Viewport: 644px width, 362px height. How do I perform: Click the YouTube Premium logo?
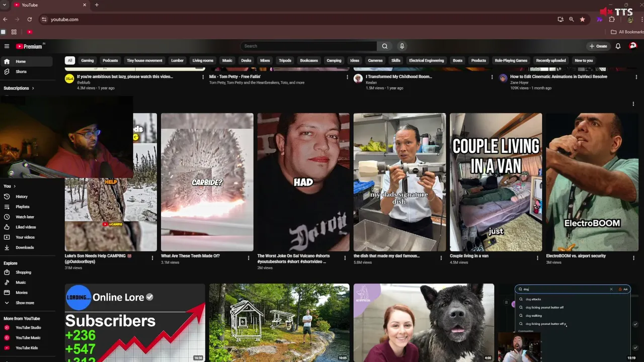coord(29,46)
